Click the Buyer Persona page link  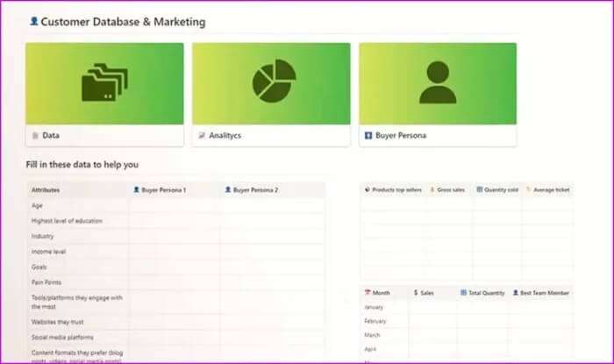coord(401,135)
